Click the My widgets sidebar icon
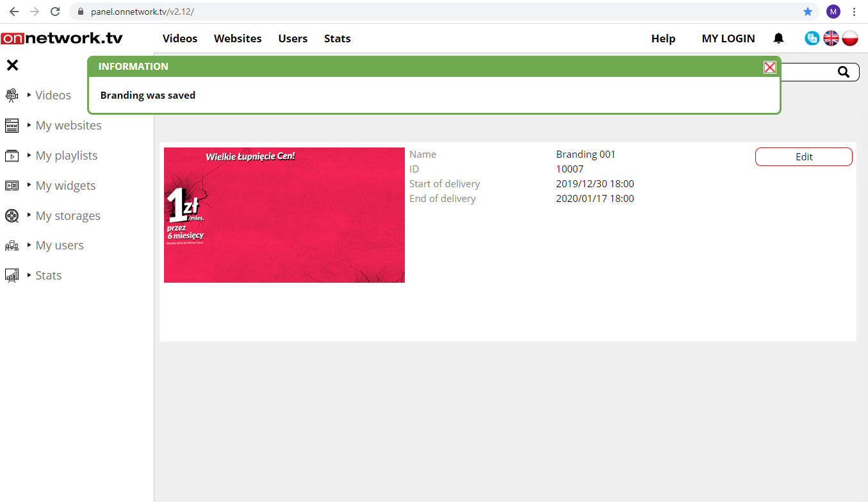 pos(12,186)
